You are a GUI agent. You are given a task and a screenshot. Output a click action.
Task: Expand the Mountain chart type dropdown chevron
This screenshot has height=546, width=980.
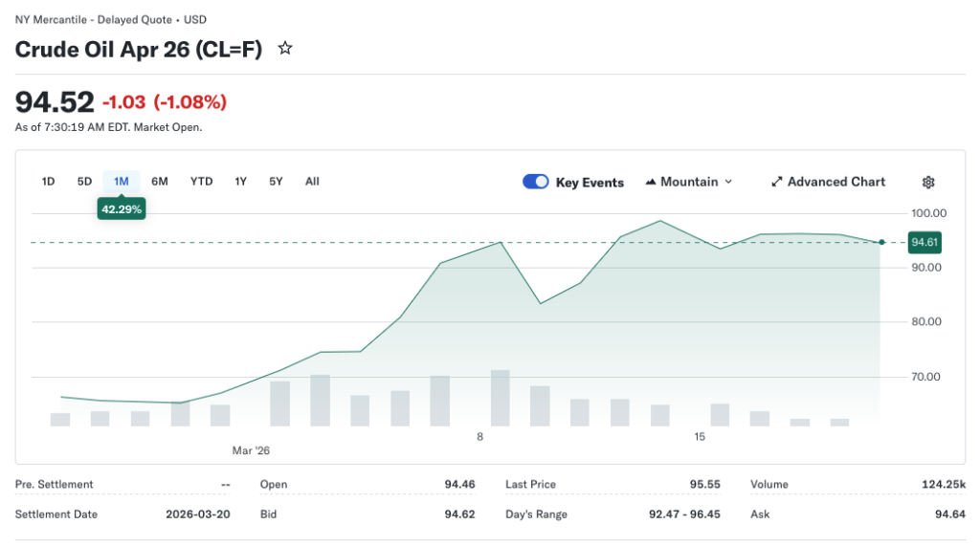click(728, 182)
